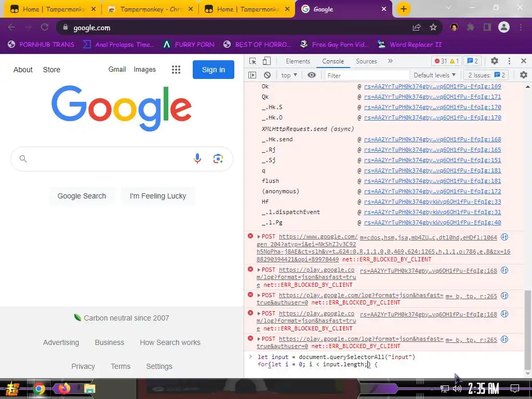Open console settings gear icon

point(524,75)
